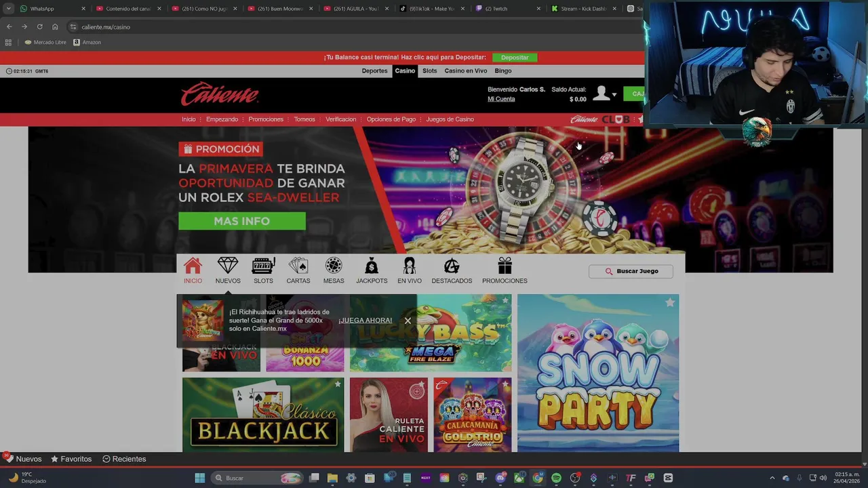
Task: Favorite the Calacamania Gold Trio star
Action: pos(505,384)
